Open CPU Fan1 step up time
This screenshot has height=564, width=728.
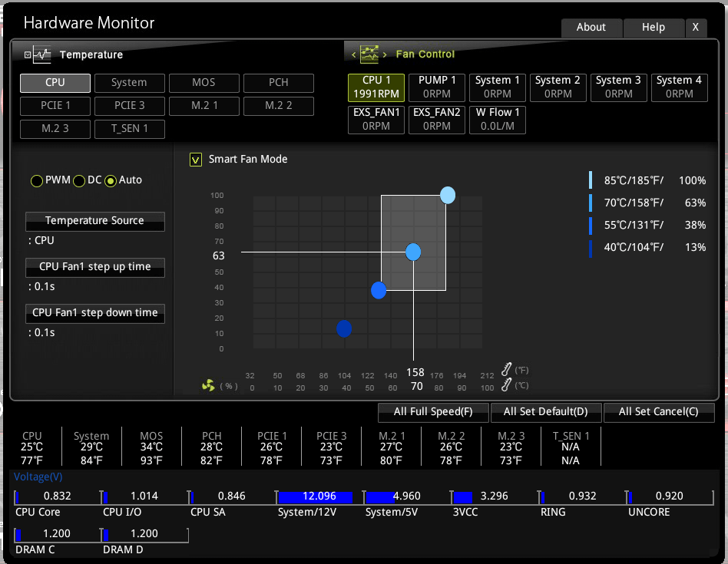(94, 267)
